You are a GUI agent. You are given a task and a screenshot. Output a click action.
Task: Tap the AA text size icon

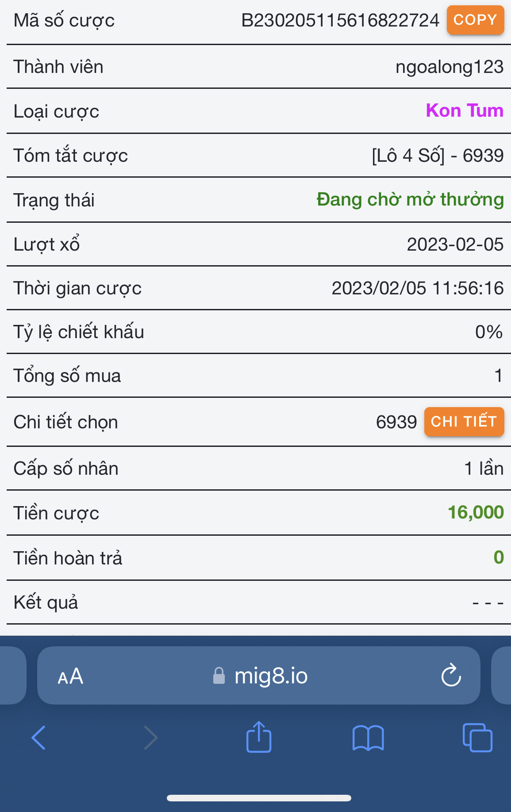pos(70,676)
